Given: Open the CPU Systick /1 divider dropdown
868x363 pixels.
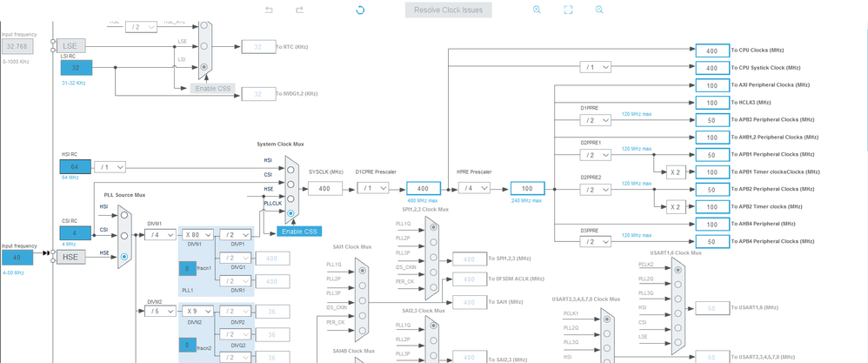Looking at the screenshot, I should (596, 67).
